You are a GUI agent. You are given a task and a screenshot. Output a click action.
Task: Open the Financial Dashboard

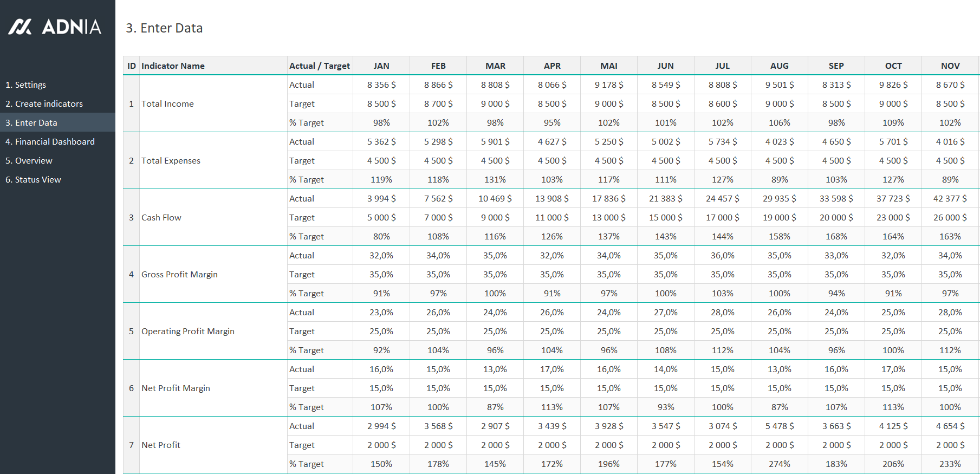50,142
